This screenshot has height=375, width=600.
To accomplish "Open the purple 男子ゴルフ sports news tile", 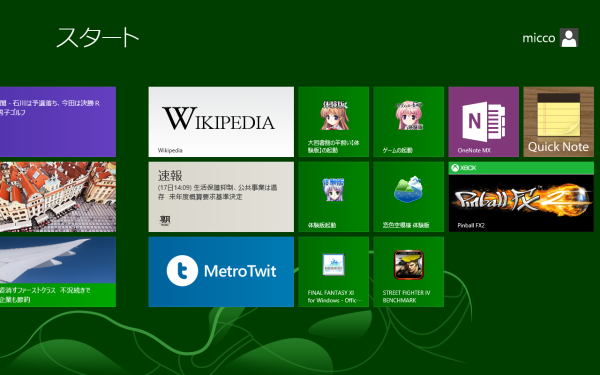I will [58, 122].
